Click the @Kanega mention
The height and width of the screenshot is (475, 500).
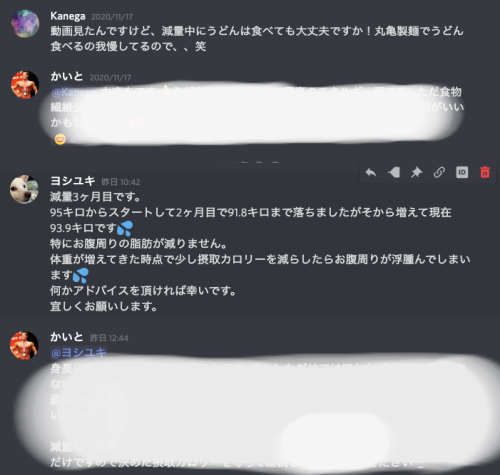click(x=73, y=92)
